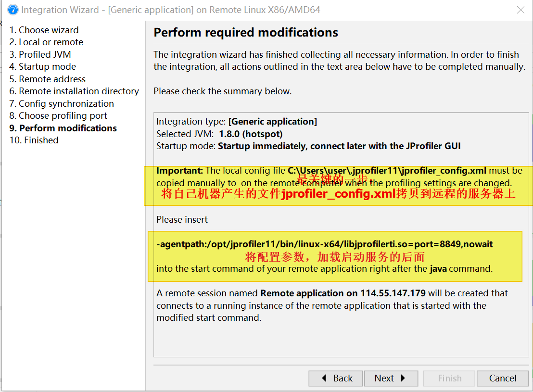
Task: Open step '5. Remote address'
Action: point(47,79)
